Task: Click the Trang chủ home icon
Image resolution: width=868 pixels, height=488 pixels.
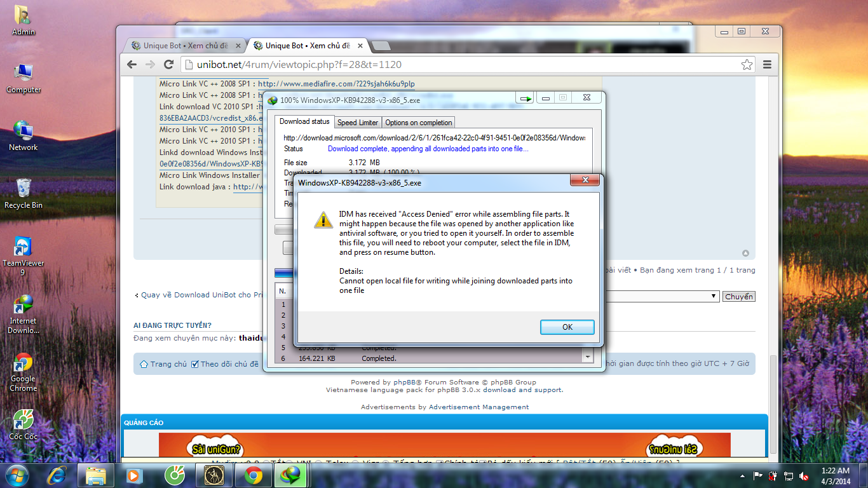Action: click(x=144, y=364)
